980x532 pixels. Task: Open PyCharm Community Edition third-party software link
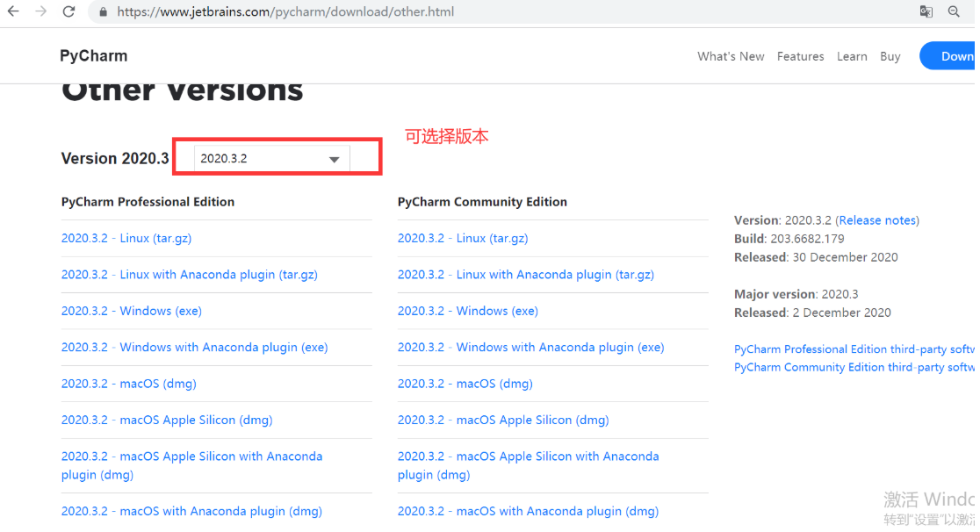[854, 367]
